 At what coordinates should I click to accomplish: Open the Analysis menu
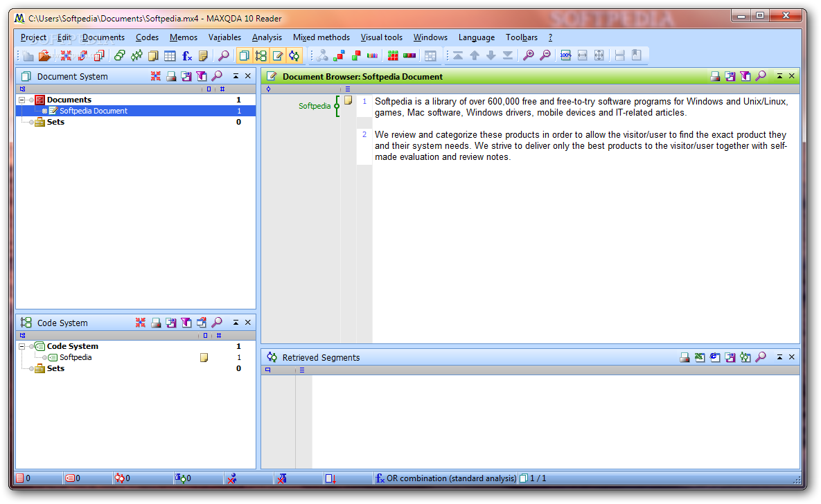[267, 37]
